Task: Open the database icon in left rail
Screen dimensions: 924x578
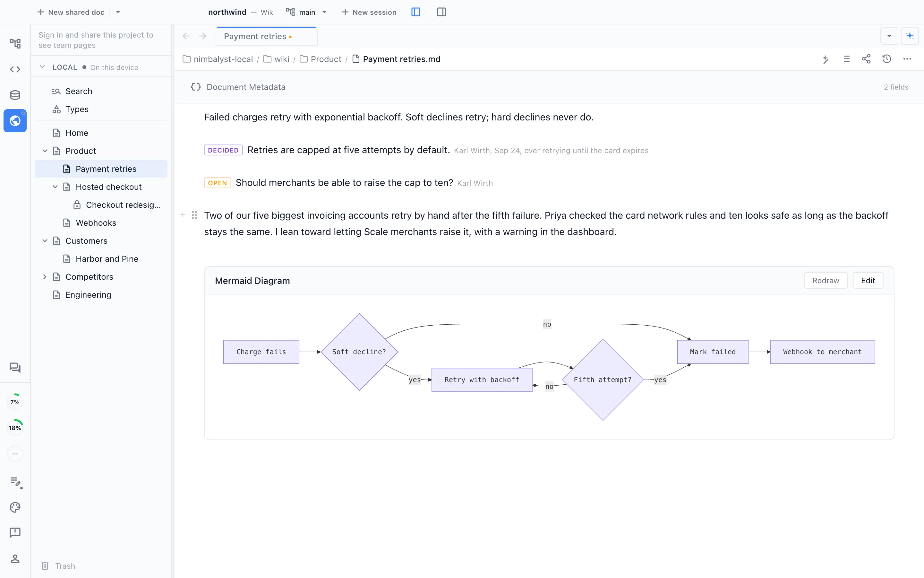Action: point(15,95)
